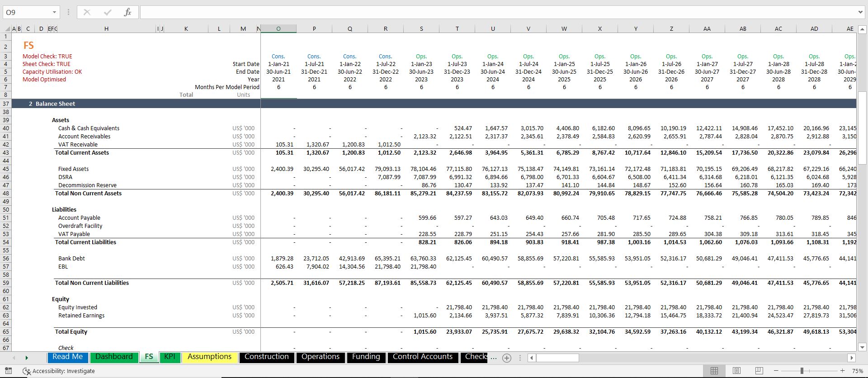This screenshot has height=378, width=868.
Task: Click the Balance Sheet section header
Action: (x=55, y=104)
